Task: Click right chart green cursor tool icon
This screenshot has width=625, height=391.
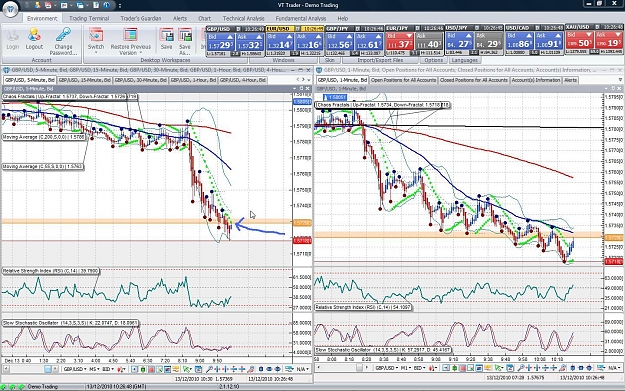Action: pyautogui.click(x=498, y=369)
